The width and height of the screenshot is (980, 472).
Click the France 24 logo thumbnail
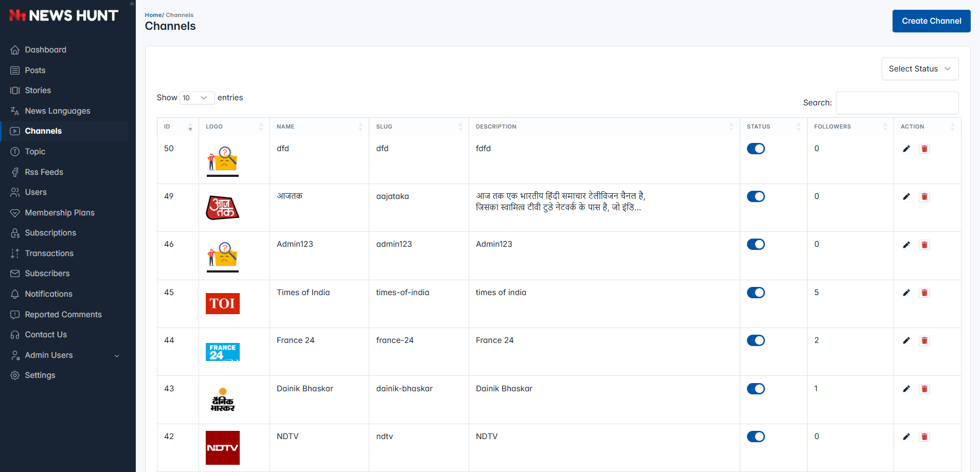point(223,352)
